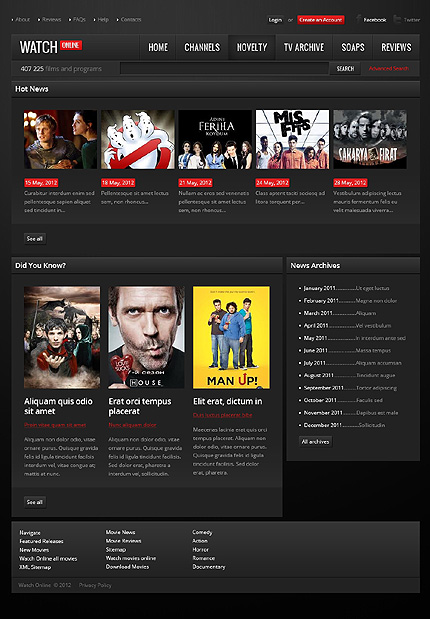430x619 pixels.
Task: Click the All archives button
Action: point(315,442)
